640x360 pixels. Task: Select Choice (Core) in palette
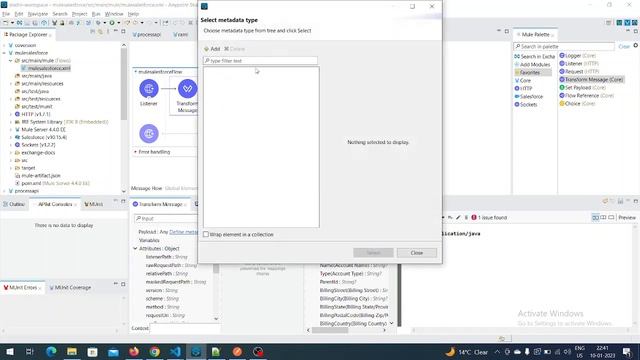click(577, 104)
